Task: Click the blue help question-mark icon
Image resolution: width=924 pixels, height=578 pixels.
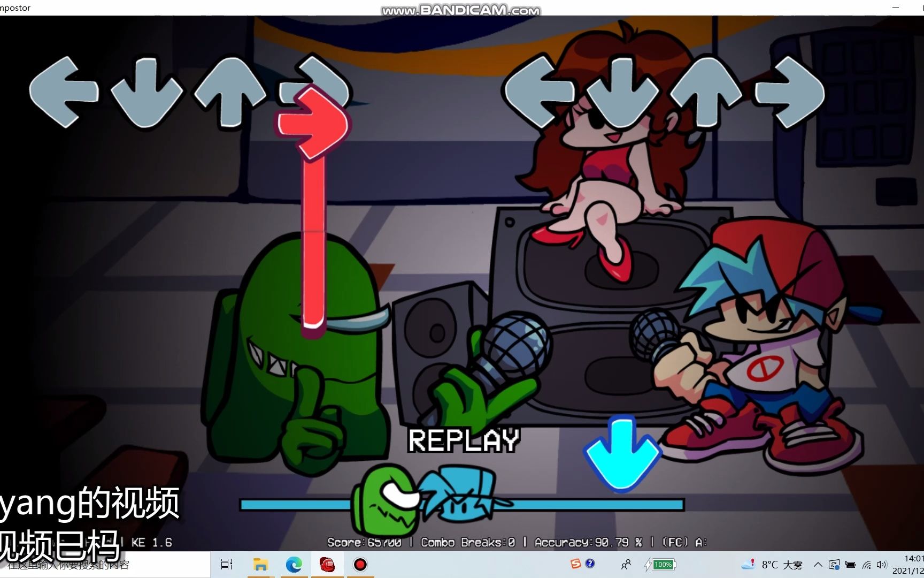Action: pyautogui.click(x=590, y=563)
